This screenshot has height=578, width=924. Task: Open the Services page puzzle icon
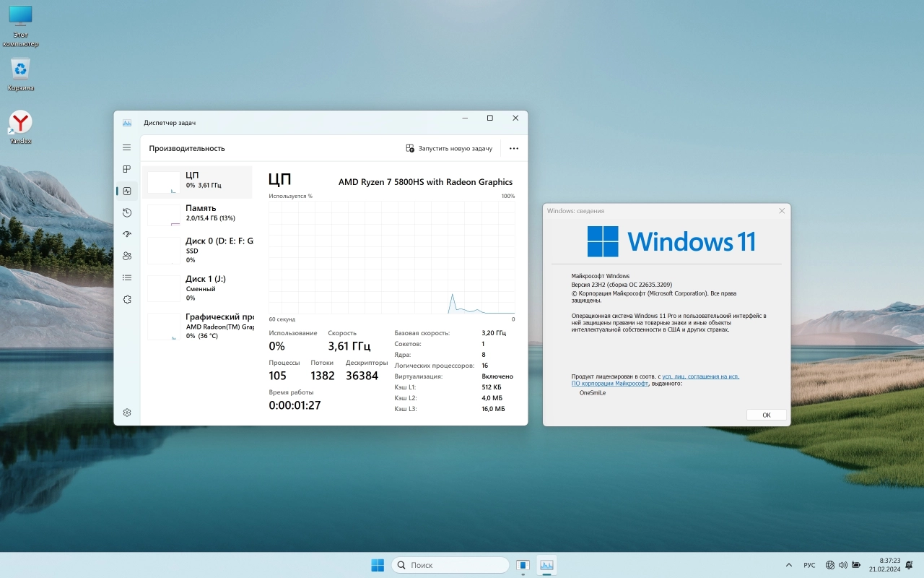click(x=127, y=299)
